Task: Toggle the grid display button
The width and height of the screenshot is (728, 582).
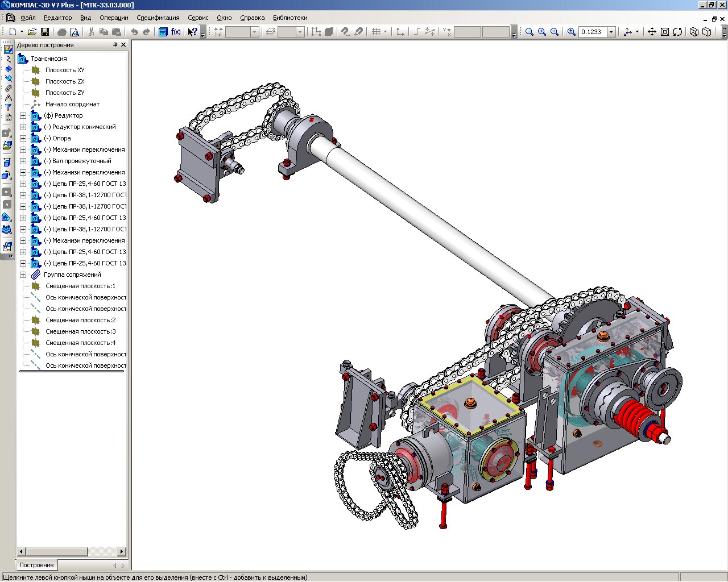Action: point(376,32)
